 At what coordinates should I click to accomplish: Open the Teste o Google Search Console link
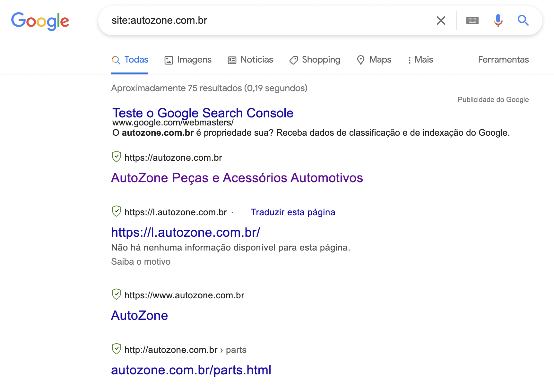pos(203,113)
